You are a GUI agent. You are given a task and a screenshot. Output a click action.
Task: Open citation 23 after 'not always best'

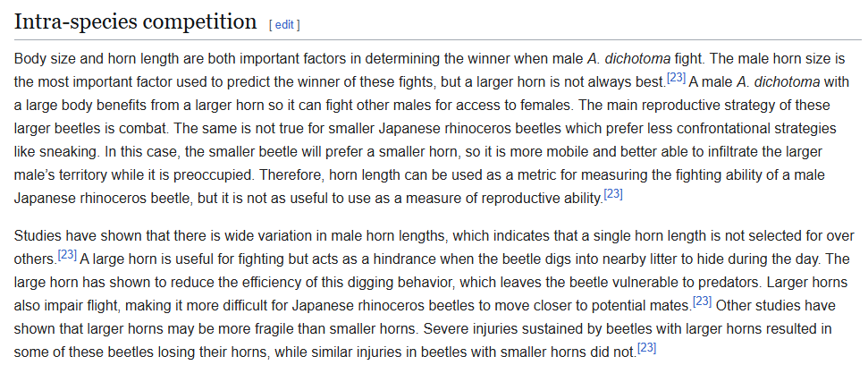[677, 78]
